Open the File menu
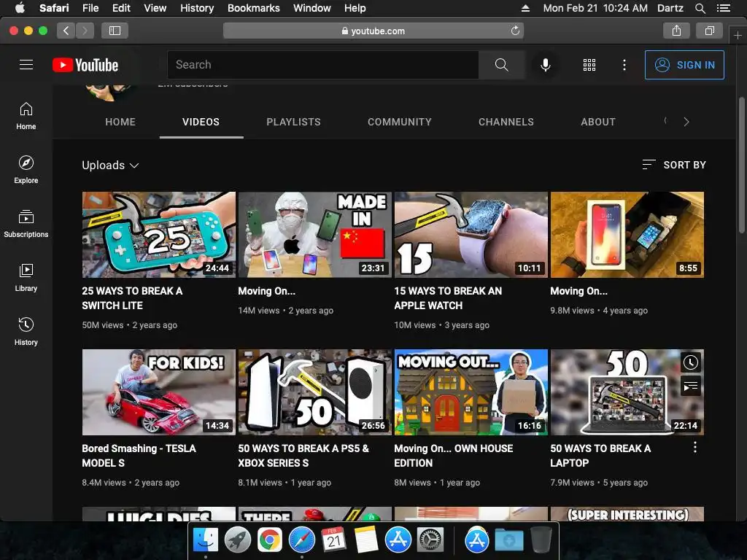Screen dimensions: 747x560 90,8
